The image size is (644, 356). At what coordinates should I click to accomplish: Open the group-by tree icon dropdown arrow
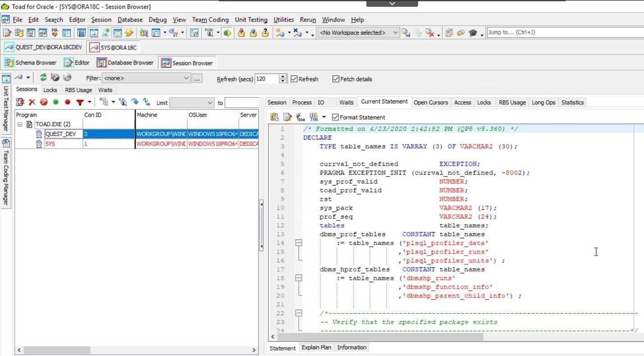[x=113, y=102]
